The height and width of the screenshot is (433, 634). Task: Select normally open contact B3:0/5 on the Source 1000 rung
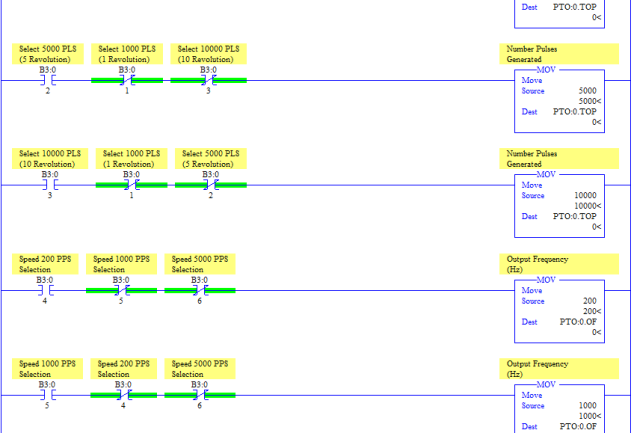click(x=47, y=395)
